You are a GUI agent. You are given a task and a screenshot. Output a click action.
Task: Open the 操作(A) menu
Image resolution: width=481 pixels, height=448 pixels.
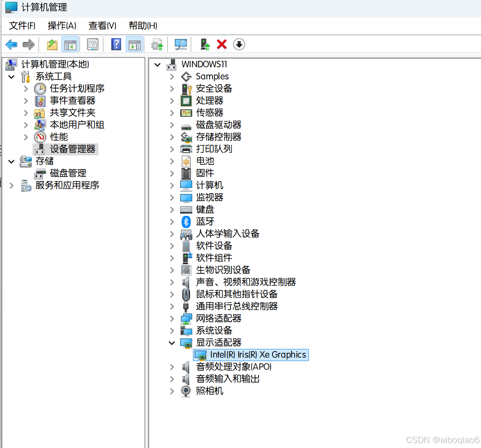coord(62,26)
